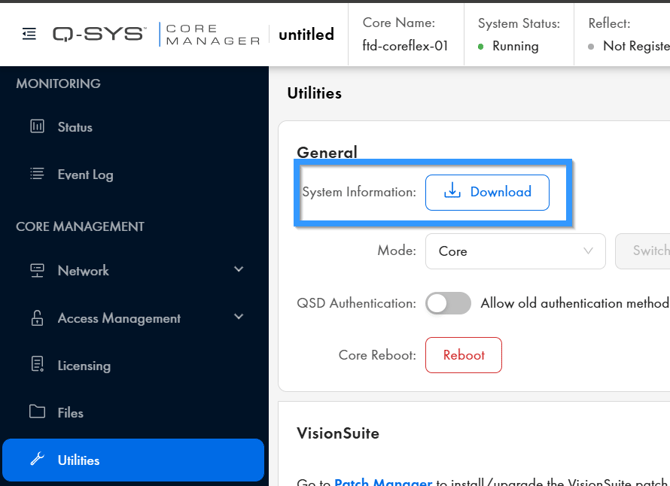Go to Licensing in the sidebar
This screenshot has height=486, width=670.
pos(84,366)
